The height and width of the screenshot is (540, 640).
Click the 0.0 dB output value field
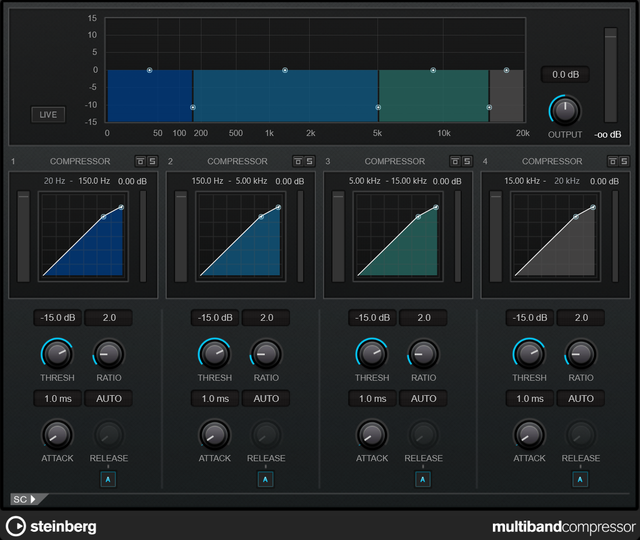(565, 75)
